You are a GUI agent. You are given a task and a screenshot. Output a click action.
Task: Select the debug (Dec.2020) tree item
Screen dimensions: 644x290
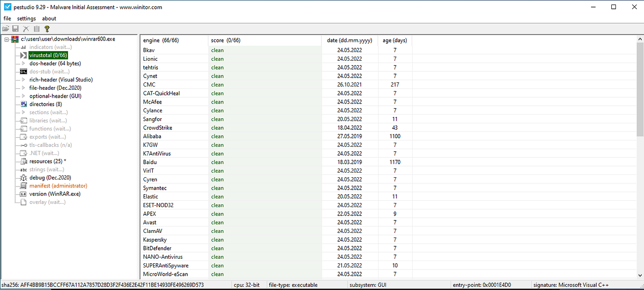coord(50,178)
